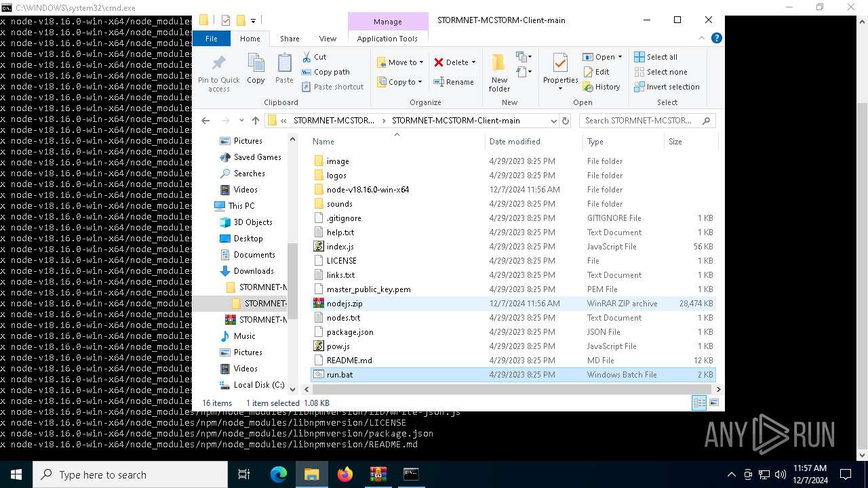
Task: Collapse the ribbon with chevron
Action: [x=703, y=39]
